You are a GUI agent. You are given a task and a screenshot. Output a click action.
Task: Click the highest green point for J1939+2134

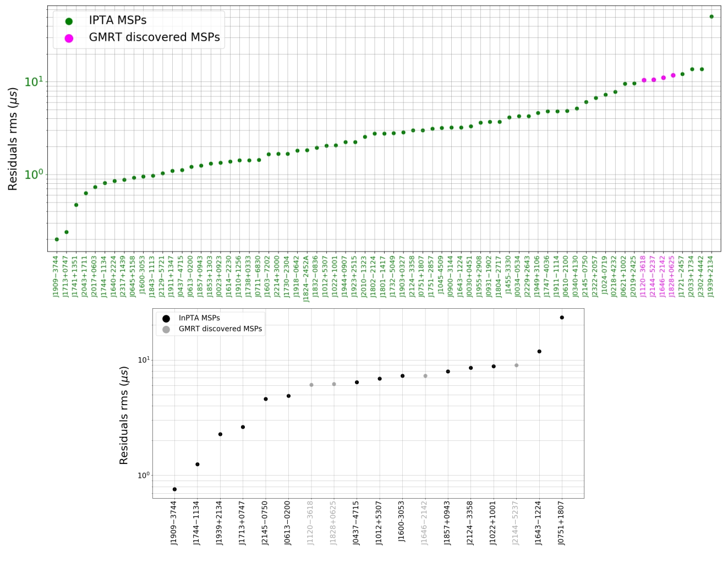tap(713, 17)
